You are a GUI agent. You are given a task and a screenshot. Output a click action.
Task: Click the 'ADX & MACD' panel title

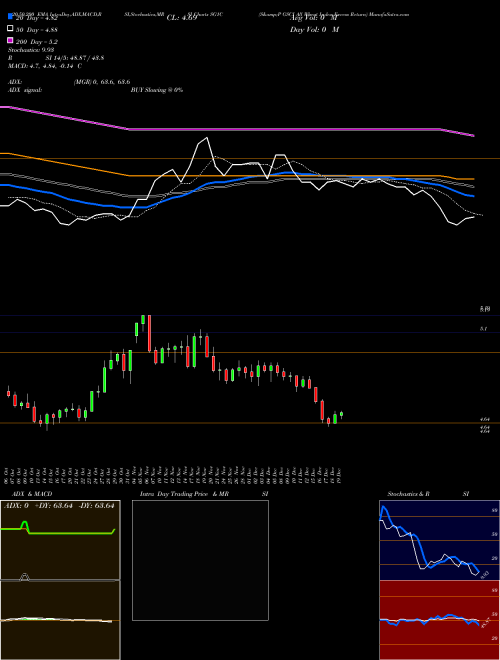[32, 494]
